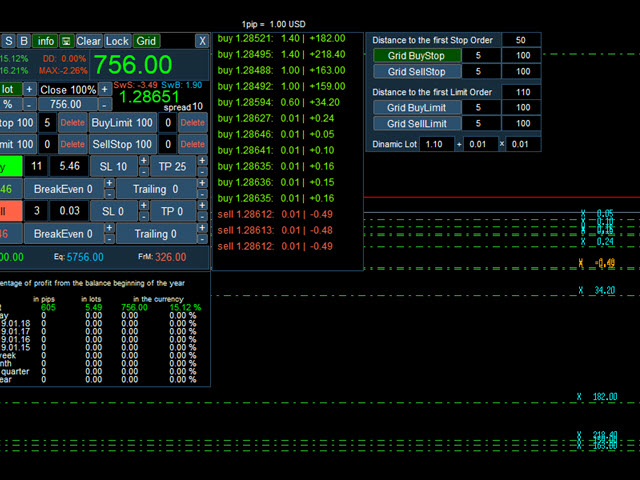Increase TP 25 with its plus button
640x480 pixels.
[202, 161]
